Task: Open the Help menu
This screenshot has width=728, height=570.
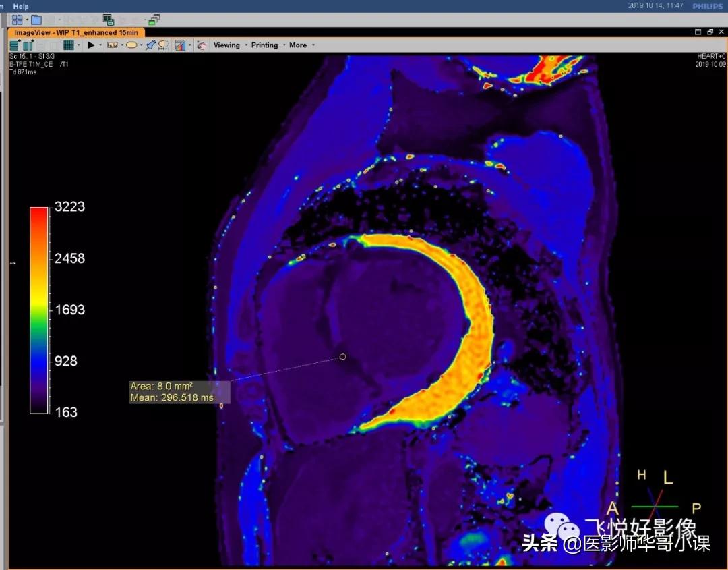Action: pyautogui.click(x=21, y=6)
